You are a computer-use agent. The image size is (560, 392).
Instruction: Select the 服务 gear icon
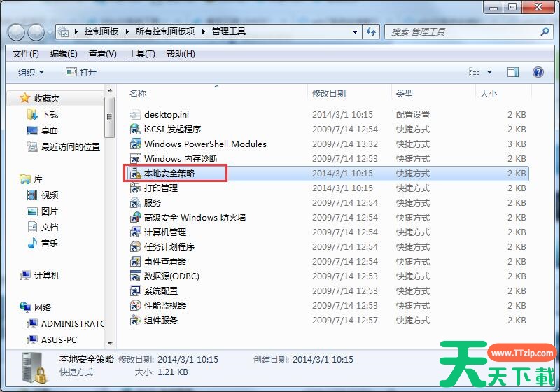[x=135, y=203]
